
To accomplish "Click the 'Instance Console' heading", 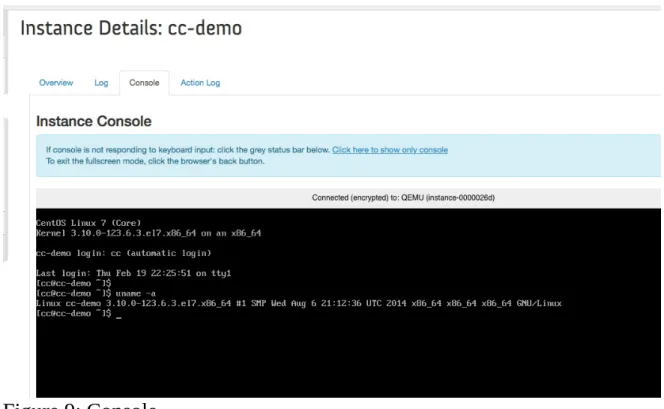I will pos(94,121).
